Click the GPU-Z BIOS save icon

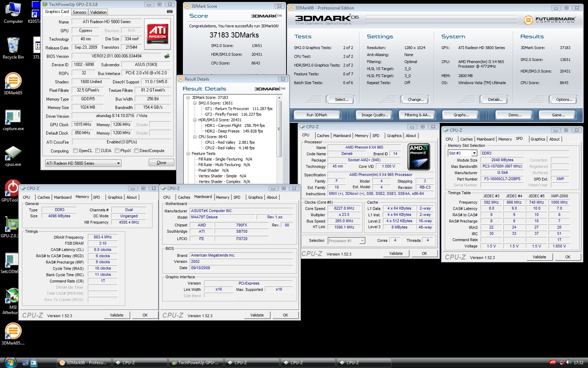[x=167, y=56]
